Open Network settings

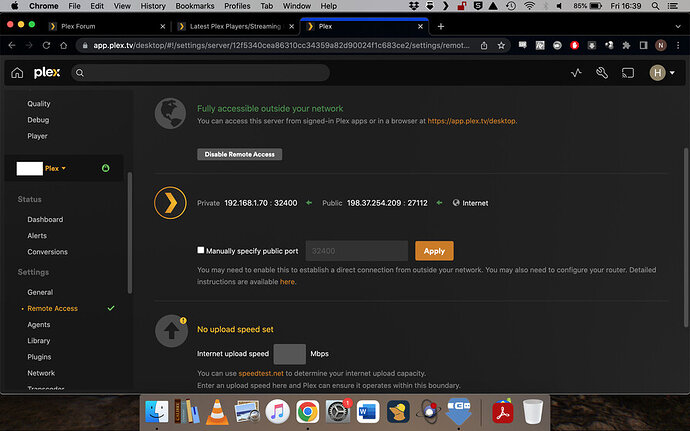[41, 373]
